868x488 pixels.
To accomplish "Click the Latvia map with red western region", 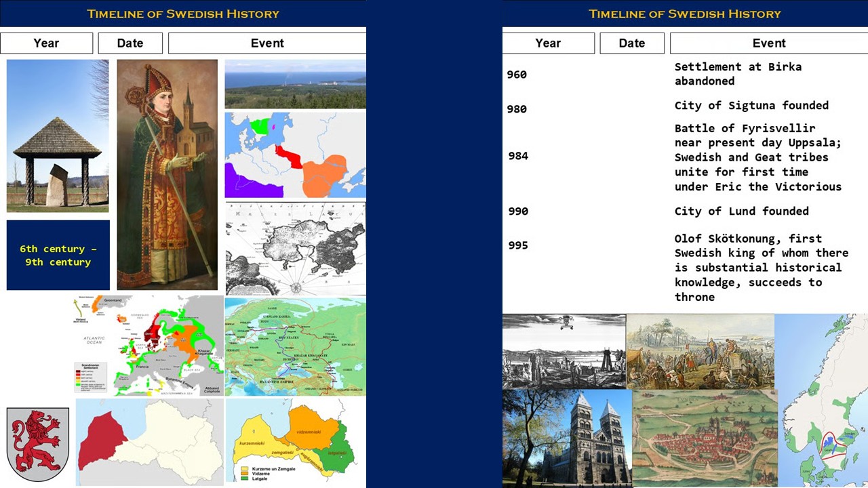I will (x=150, y=442).
